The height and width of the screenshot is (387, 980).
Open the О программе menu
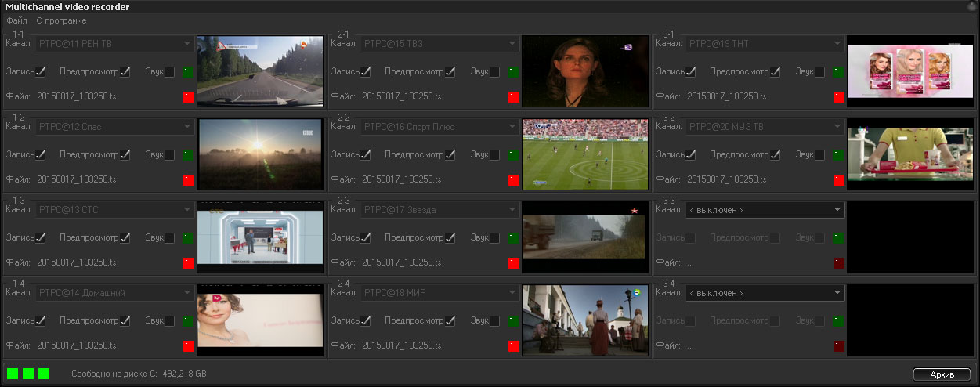point(61,20)
